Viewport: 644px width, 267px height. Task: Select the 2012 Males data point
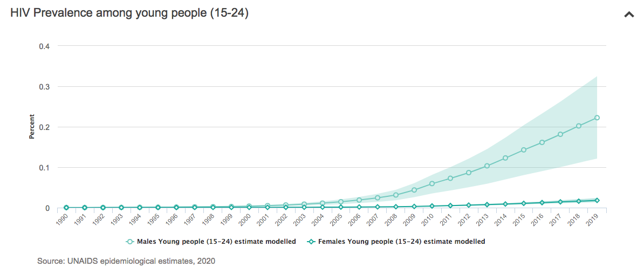click(x=469, y=173)
